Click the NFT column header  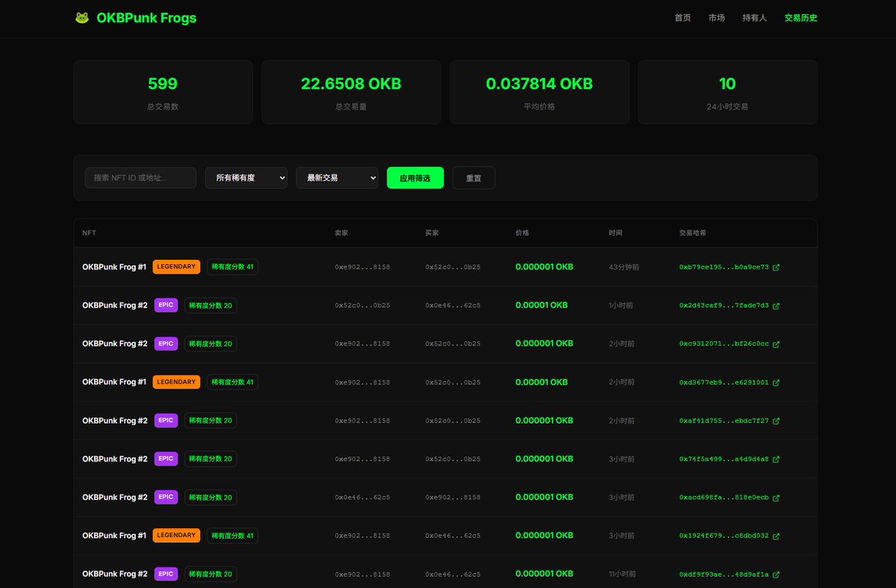click(89, 233)
